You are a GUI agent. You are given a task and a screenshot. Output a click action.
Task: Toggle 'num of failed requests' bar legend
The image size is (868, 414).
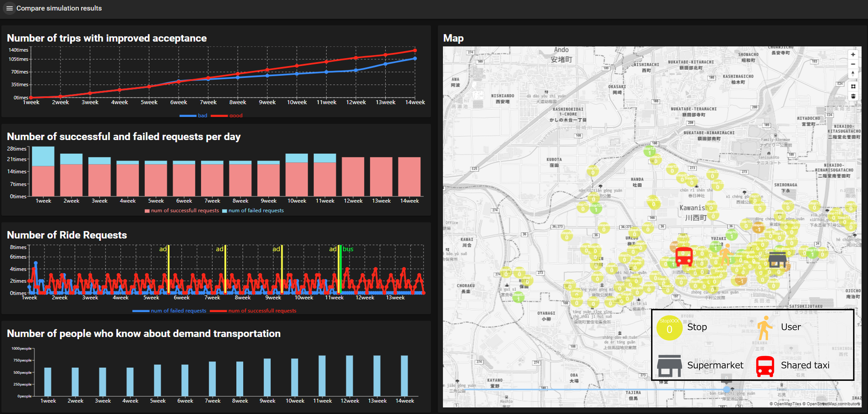pyautogui.click(x=253, y=211)
